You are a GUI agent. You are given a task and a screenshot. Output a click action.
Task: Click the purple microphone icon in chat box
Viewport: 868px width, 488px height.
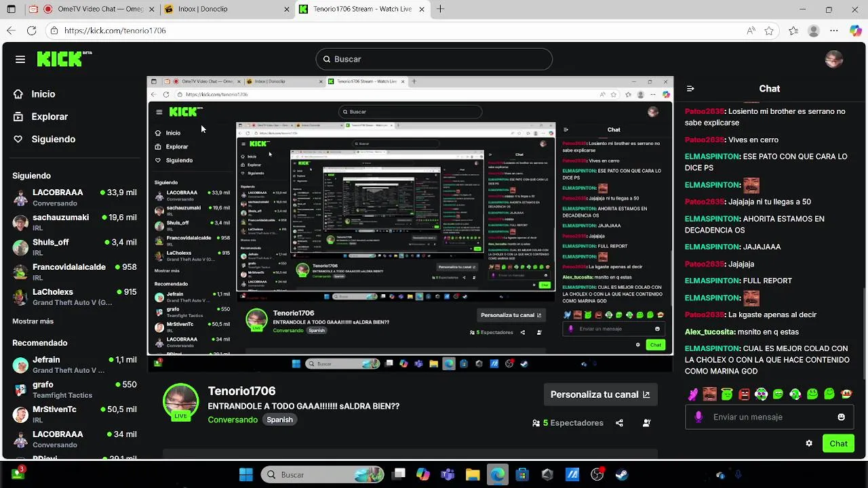pyautogui.click(x=698, y=417)
